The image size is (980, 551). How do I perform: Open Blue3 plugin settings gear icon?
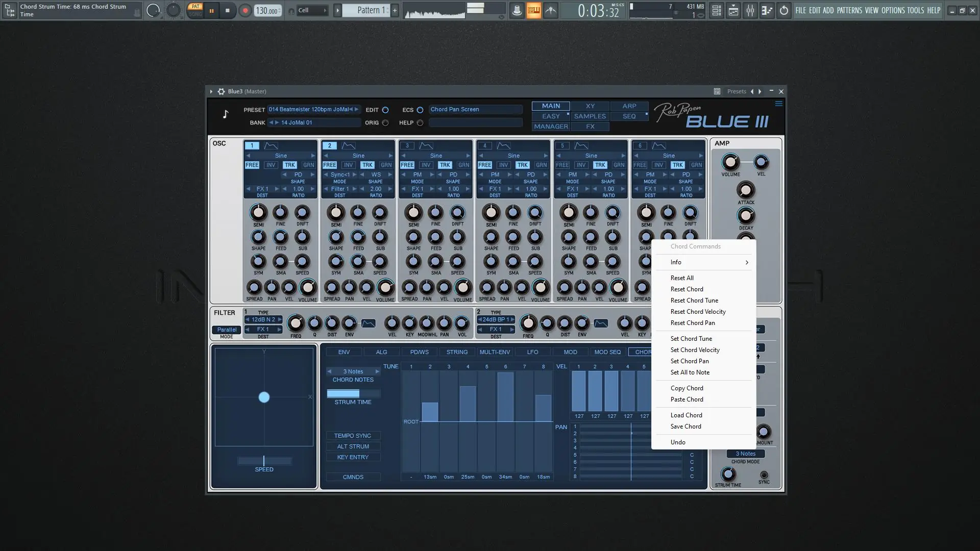pos(221,91)
